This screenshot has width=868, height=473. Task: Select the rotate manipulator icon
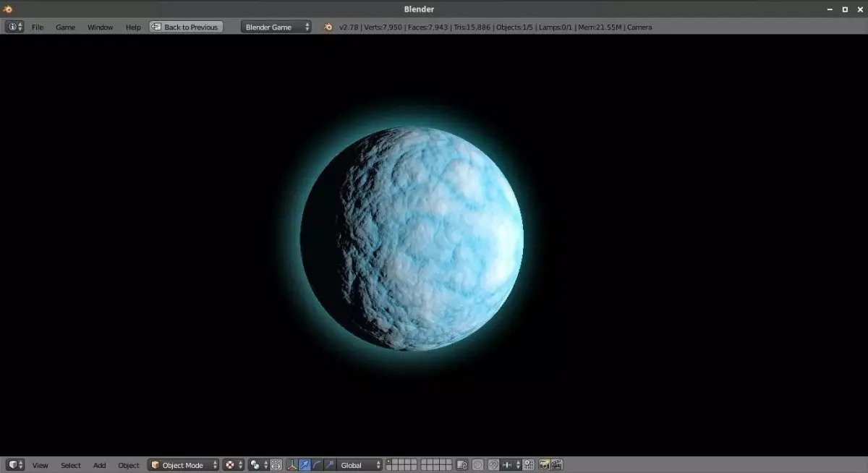318,465
